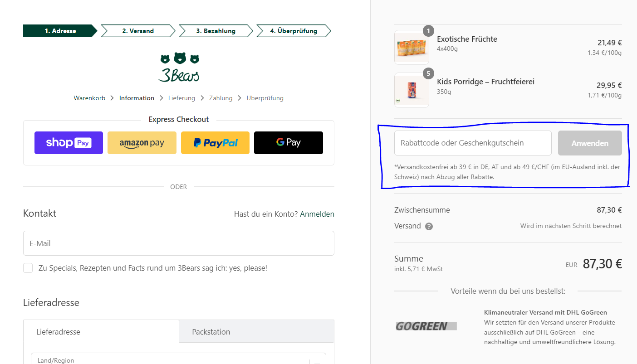Click the 1,71 €/100g unit price
The width and height of the screenshot is (637, 364).
pos(604,95)
